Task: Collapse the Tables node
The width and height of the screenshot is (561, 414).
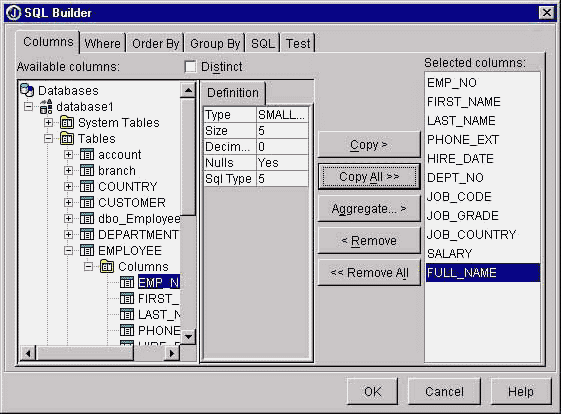Action: point(48,138)
